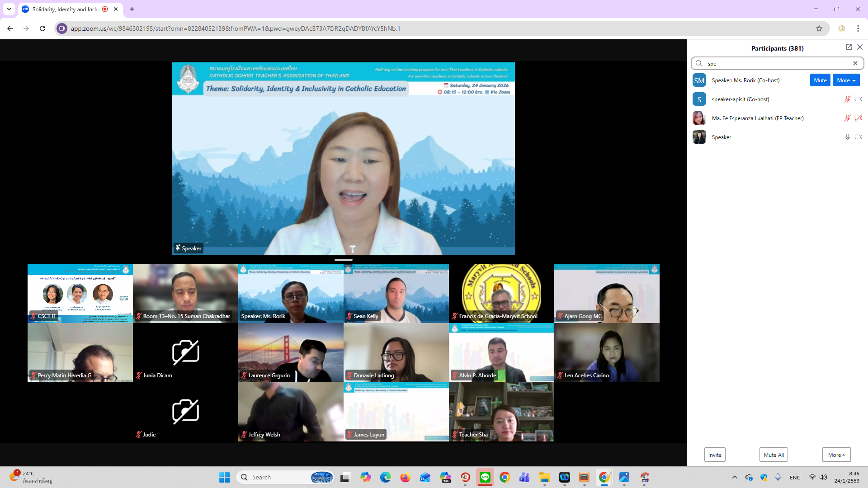Open the bottom More menu in Participants
This screenshot has height=488, width=868.
[836, 455]
